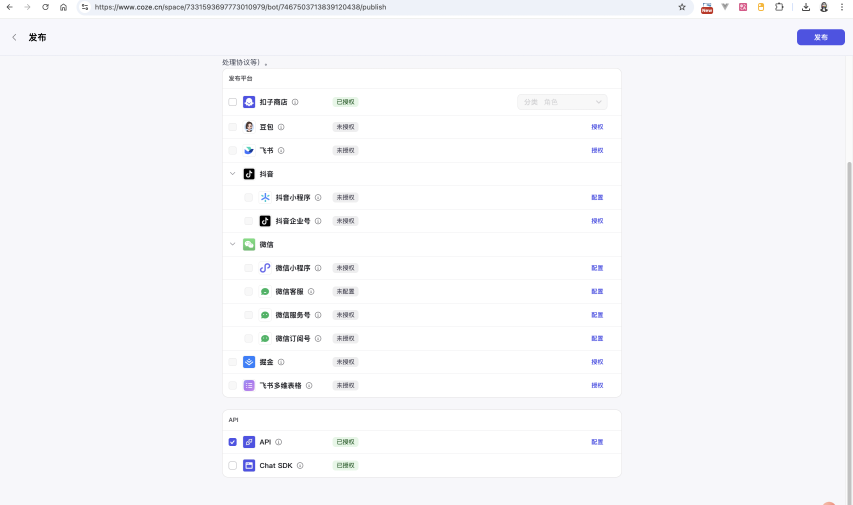Click the info icon next to 扣子商店
The image size is (853, 505).
(295, 102)
